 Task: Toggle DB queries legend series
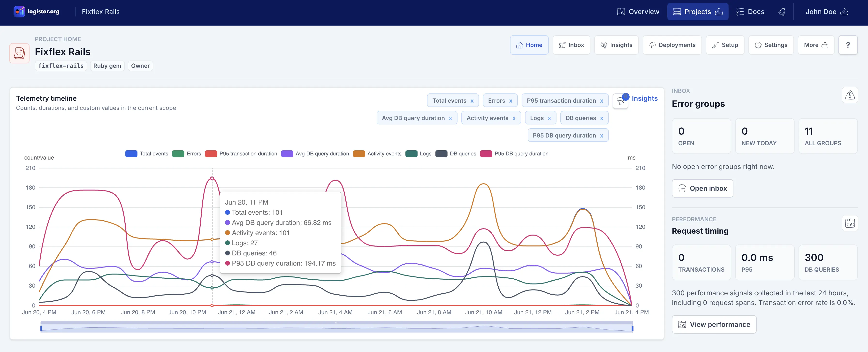[x=456, y=154]
